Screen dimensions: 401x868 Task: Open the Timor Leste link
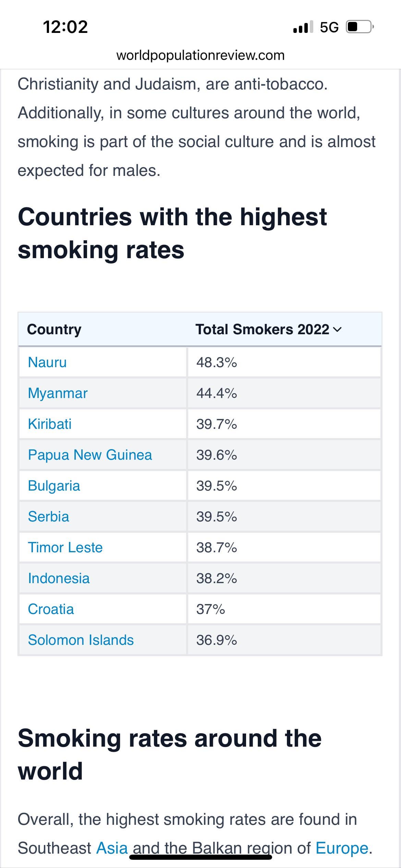[65, 547]
